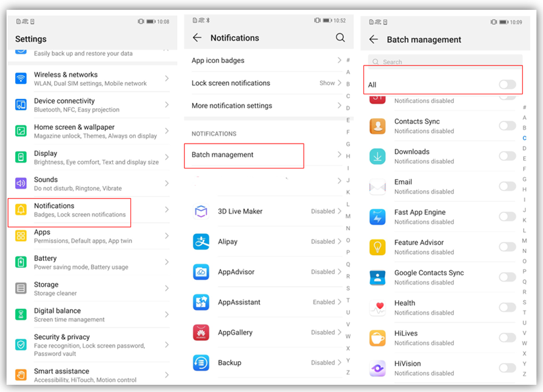Tap the search magnifier in Notifications header

[x=340, y=38]
